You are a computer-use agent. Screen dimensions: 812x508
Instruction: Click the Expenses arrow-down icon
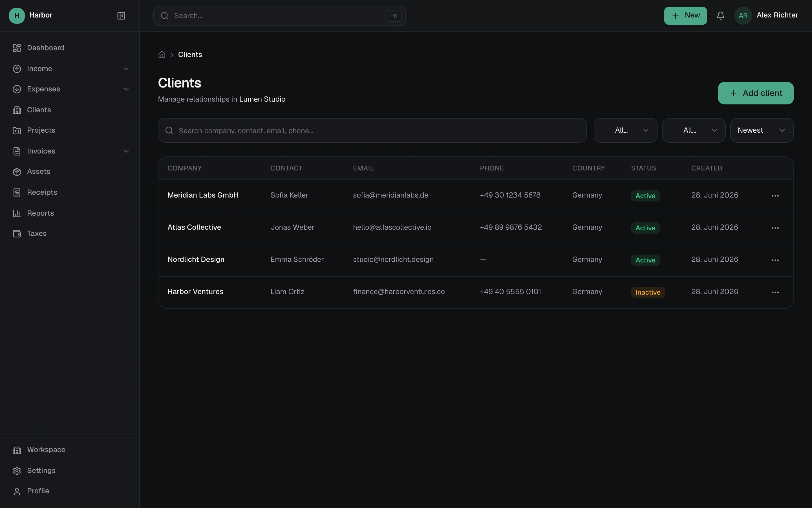click(x=17, y=89)
